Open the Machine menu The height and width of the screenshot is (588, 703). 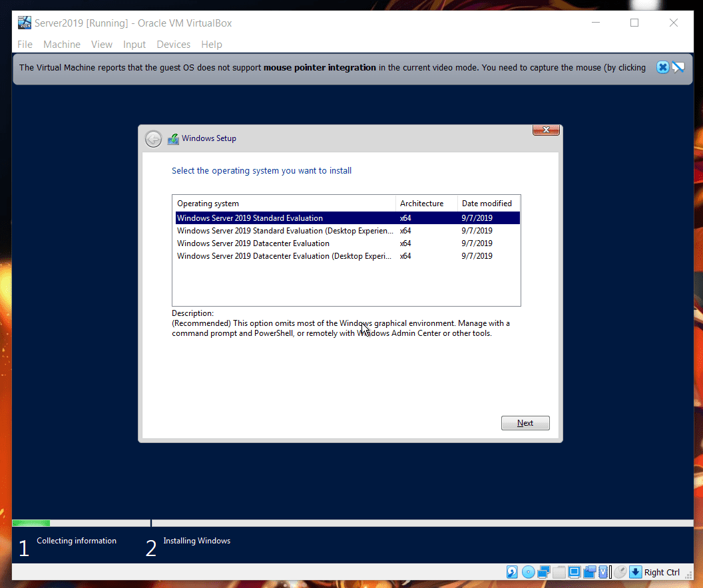coord(62,45)
